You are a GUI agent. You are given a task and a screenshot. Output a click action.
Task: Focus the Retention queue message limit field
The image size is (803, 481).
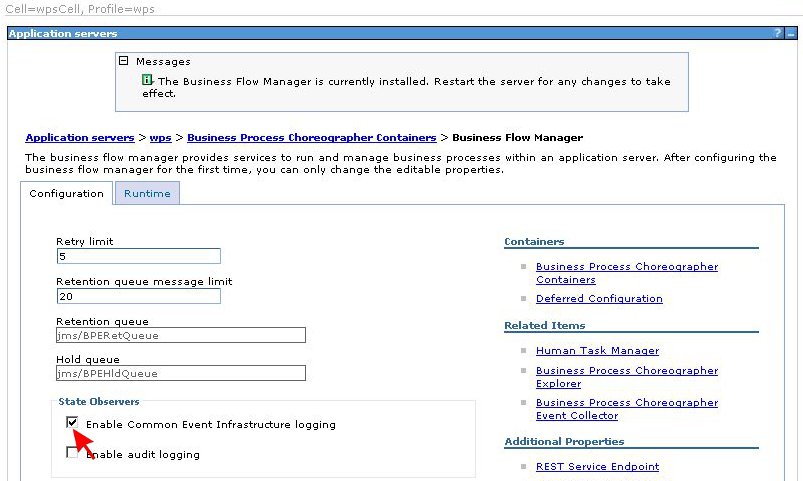[x=138, y=296]
